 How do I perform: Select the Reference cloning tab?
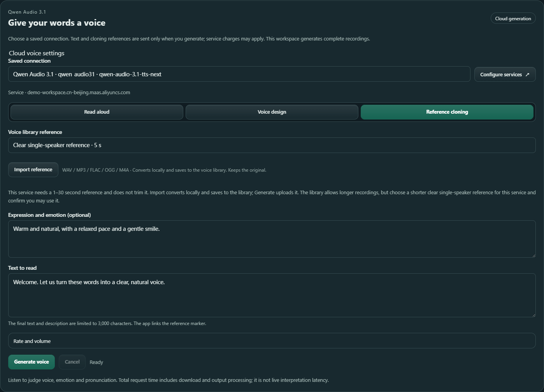pos(447,112)
